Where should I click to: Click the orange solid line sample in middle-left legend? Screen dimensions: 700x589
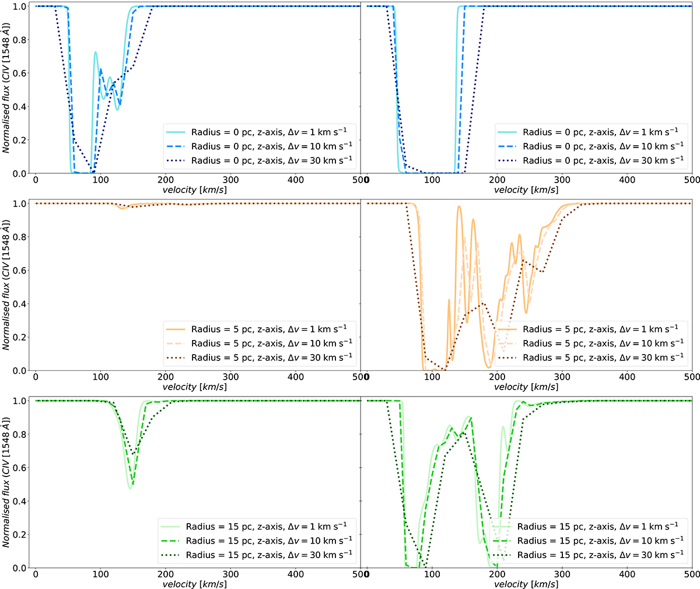point(175,330)
